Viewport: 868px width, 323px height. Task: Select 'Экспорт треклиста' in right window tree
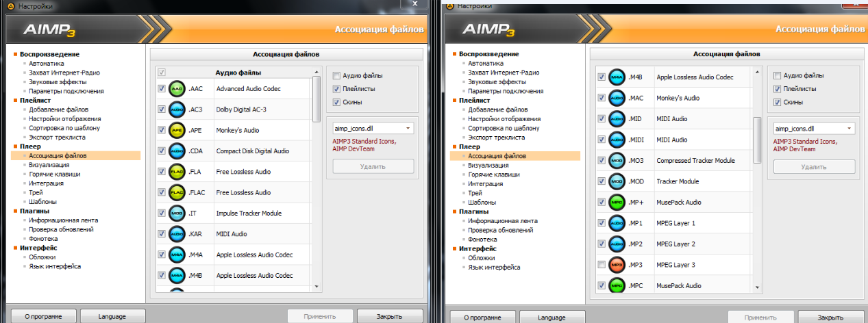496,138
